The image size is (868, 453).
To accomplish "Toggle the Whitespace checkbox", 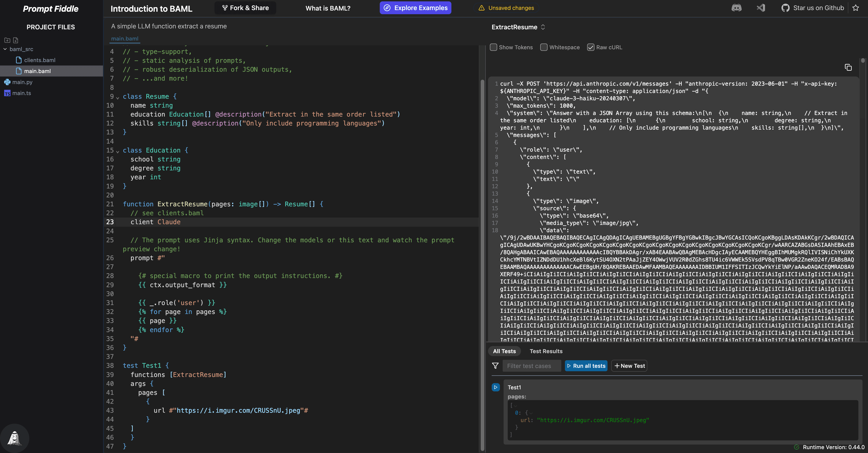I will 543,47.
